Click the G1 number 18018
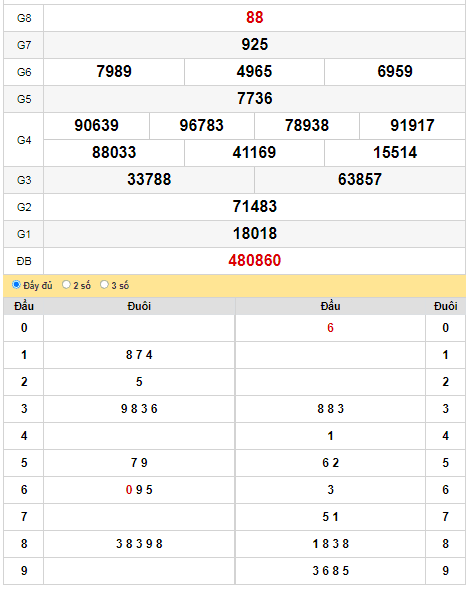 pos(254,234)
